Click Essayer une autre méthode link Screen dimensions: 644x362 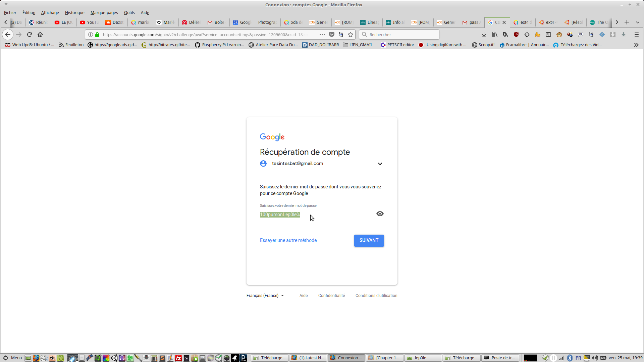coord(288,240)
